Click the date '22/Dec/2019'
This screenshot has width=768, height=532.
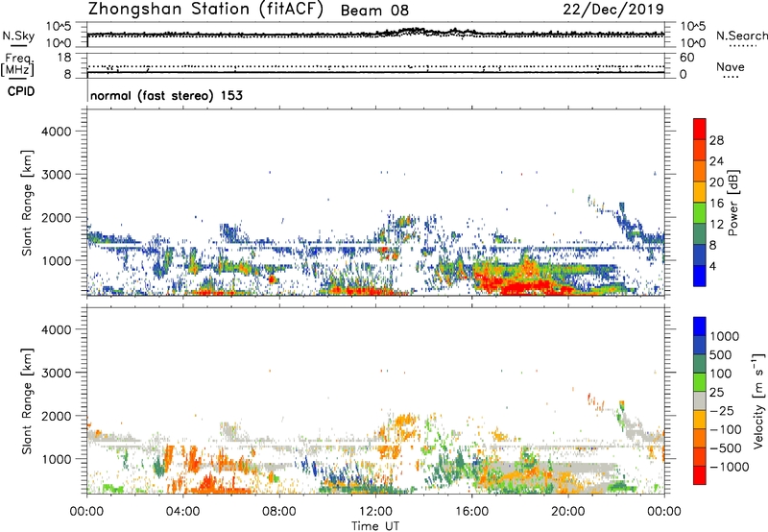pyautogui.click(x=613, y=9)
